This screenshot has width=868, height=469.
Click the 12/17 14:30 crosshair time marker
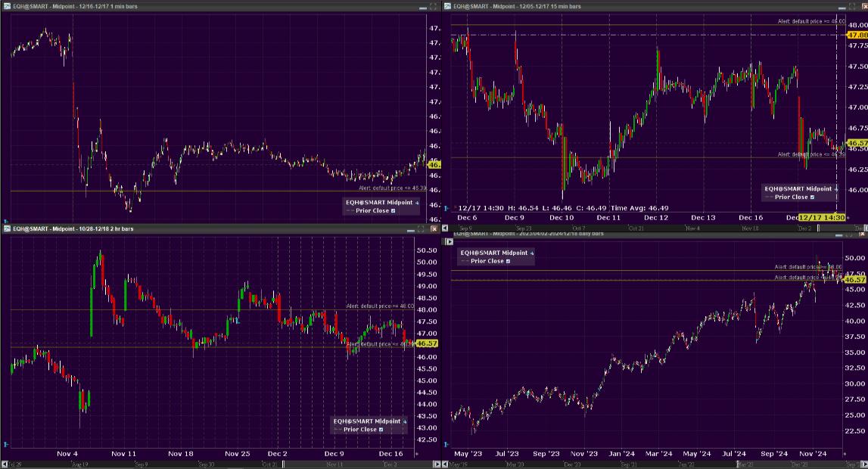[x=822, y=217]
